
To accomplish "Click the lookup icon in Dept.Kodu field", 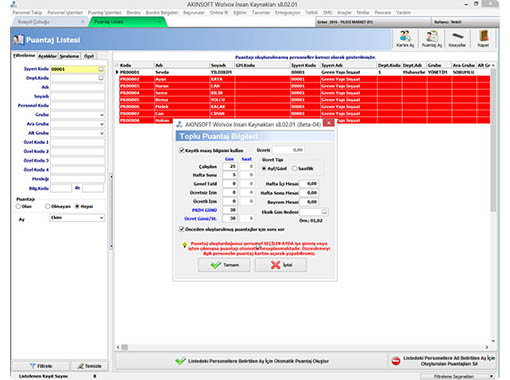I will click(101, 78).
